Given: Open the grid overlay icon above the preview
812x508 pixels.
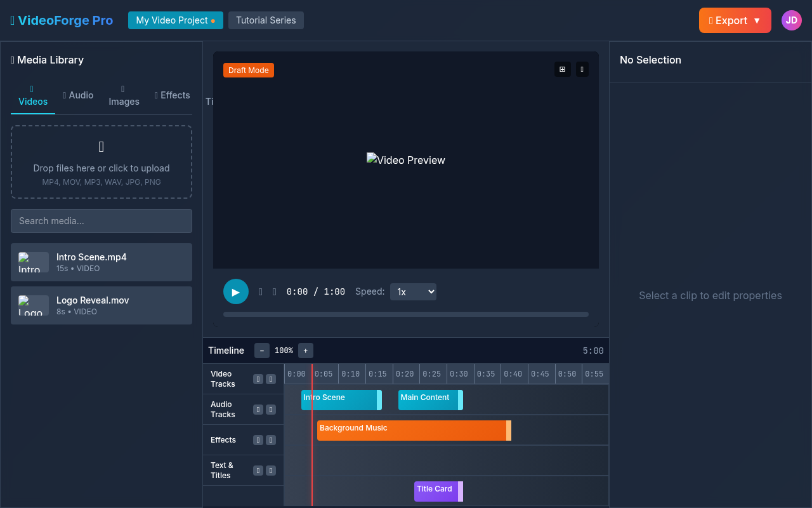Looking at the screenshot, I should (563, 69).
